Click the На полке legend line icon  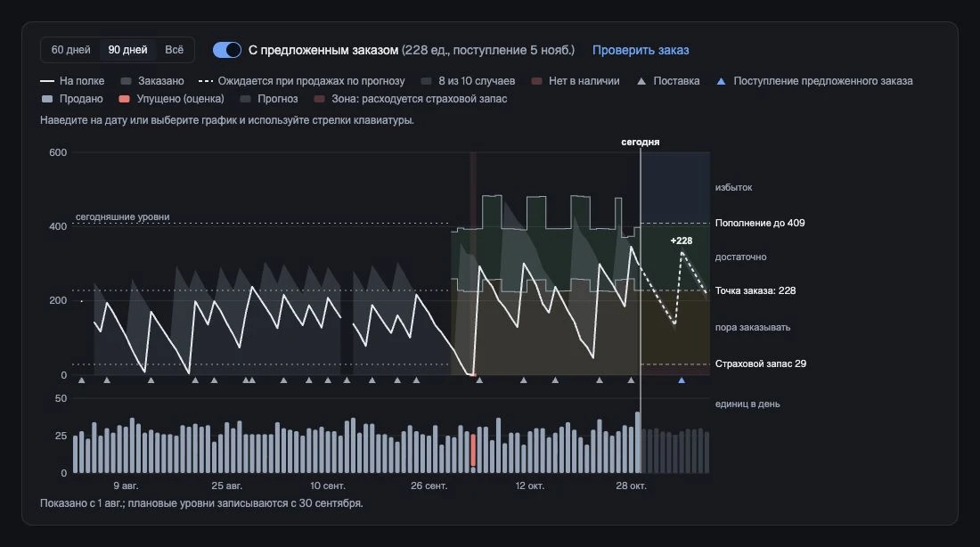coord(47,81)
